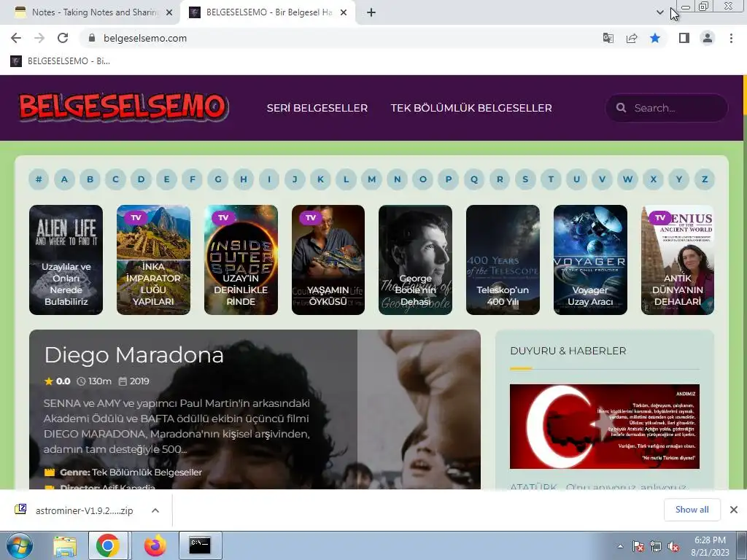
Task: Open Windows Explorer from the taskbar
Action: click(x=65, y=546)
